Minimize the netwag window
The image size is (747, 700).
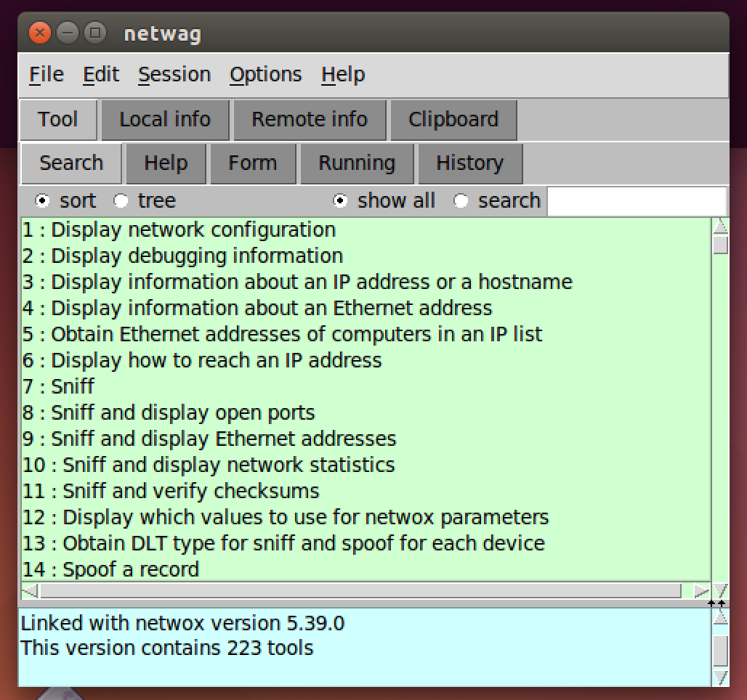pyautogui.click(x=68, y=33)
